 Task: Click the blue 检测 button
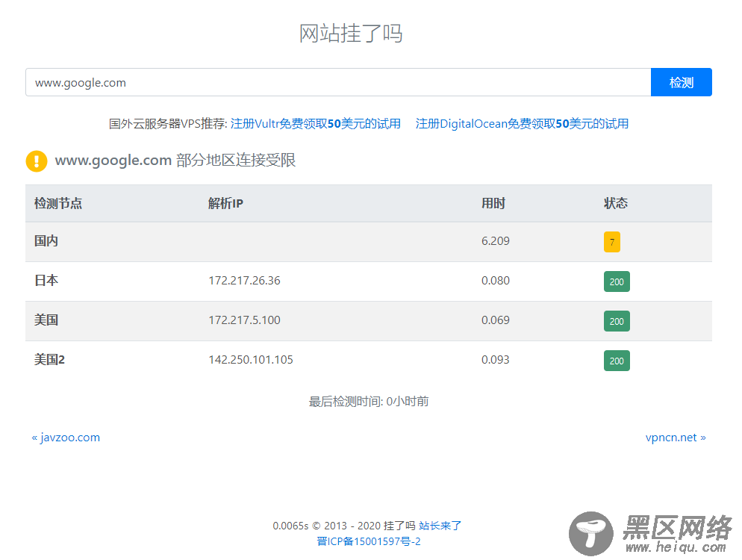[681, 82]
